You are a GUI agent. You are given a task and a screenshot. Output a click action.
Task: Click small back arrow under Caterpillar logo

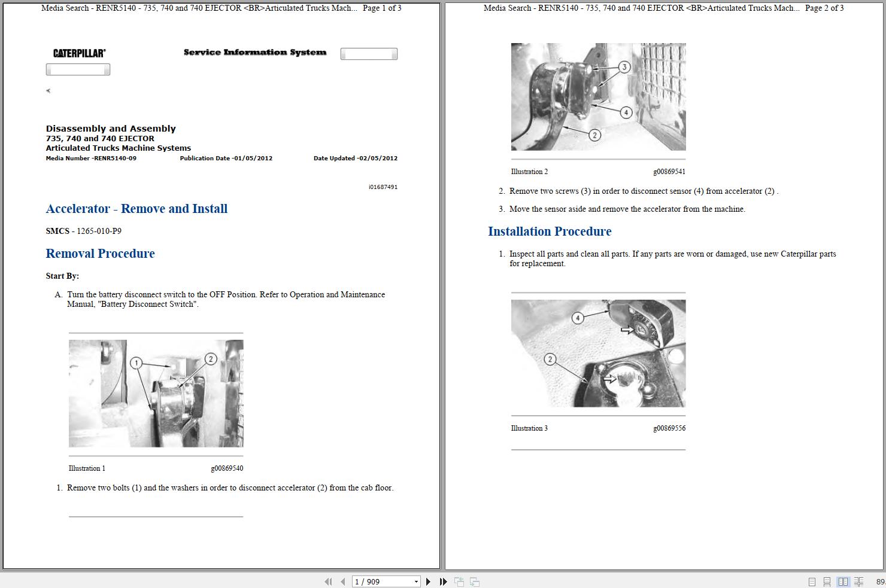tap(48, 91)
